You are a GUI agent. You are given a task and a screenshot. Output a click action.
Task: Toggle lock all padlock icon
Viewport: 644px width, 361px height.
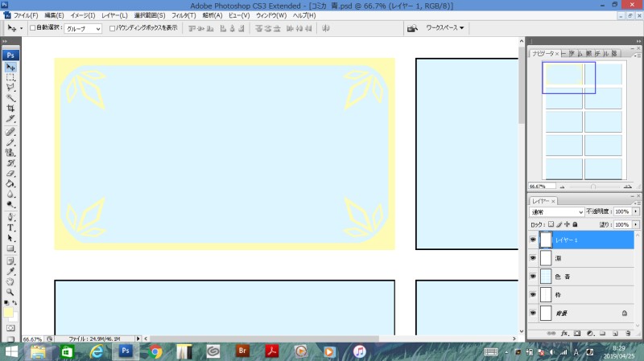click(x=575, y=224)
